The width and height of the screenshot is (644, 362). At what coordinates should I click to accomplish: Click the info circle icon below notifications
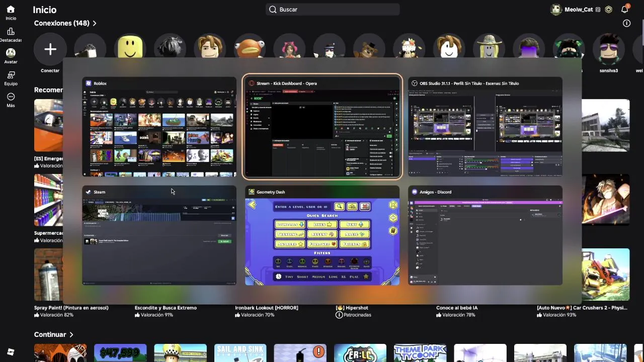click(x=626, y=23)
